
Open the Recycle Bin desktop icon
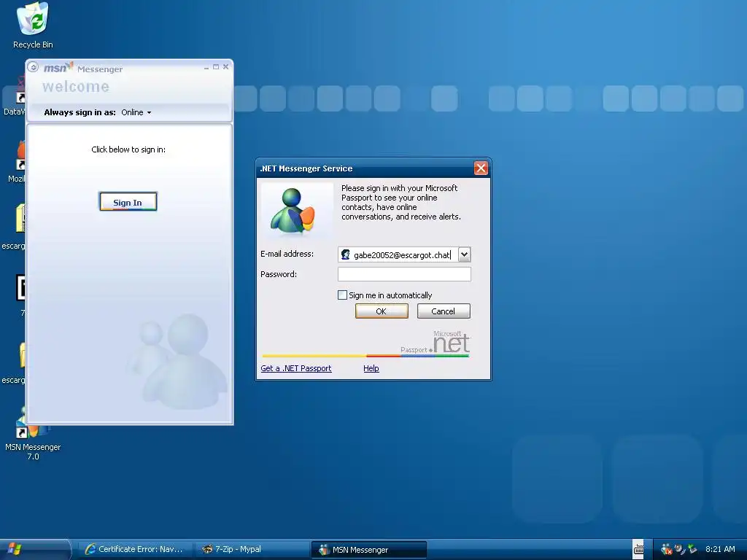pos(32,26)
